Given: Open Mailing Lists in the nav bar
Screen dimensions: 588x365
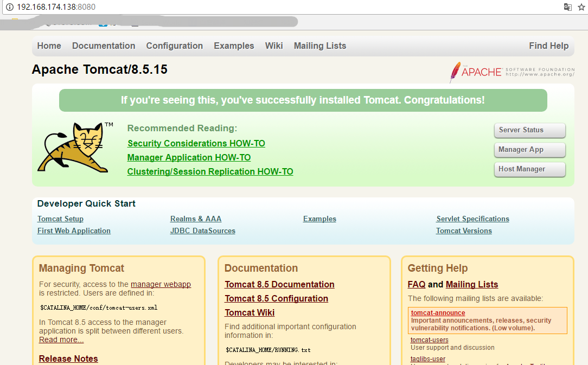Looking at the screenshot, I should coord(320,46).
